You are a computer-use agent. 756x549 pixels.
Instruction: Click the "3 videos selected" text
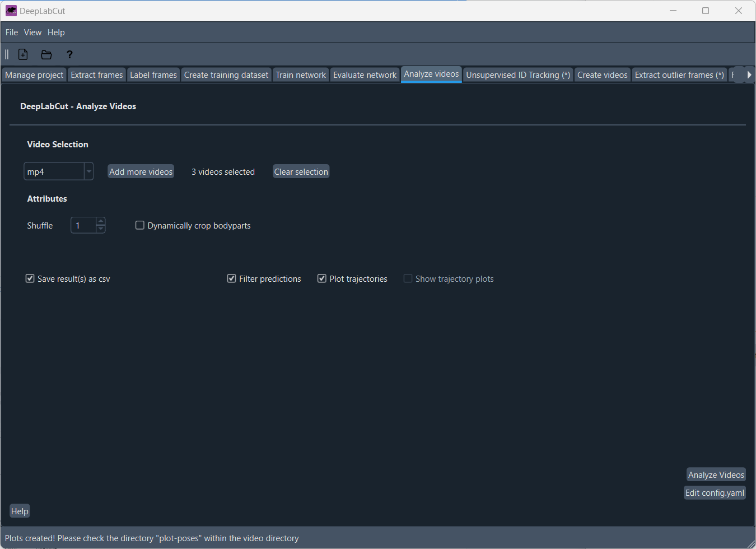(x=223, y=171)
